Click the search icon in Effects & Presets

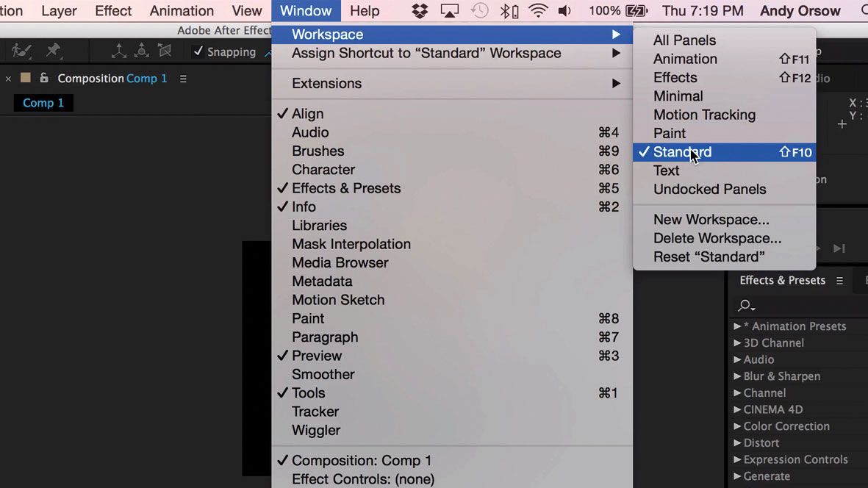[745, 306]
